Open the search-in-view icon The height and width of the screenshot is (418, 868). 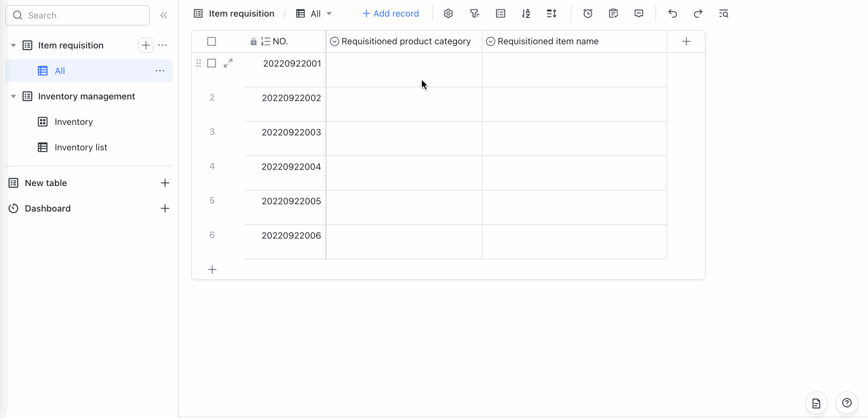(723, 13)
